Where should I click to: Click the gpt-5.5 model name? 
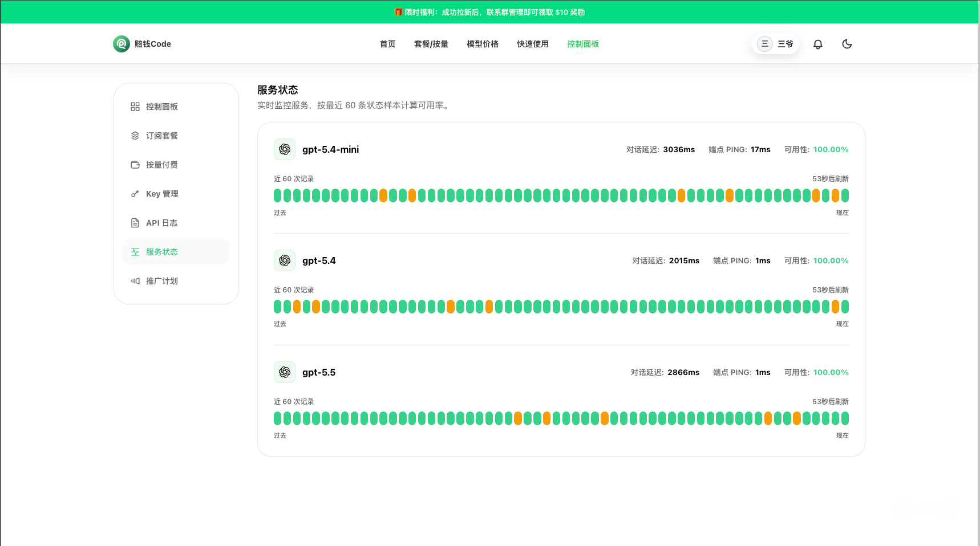tap(319, 372)
